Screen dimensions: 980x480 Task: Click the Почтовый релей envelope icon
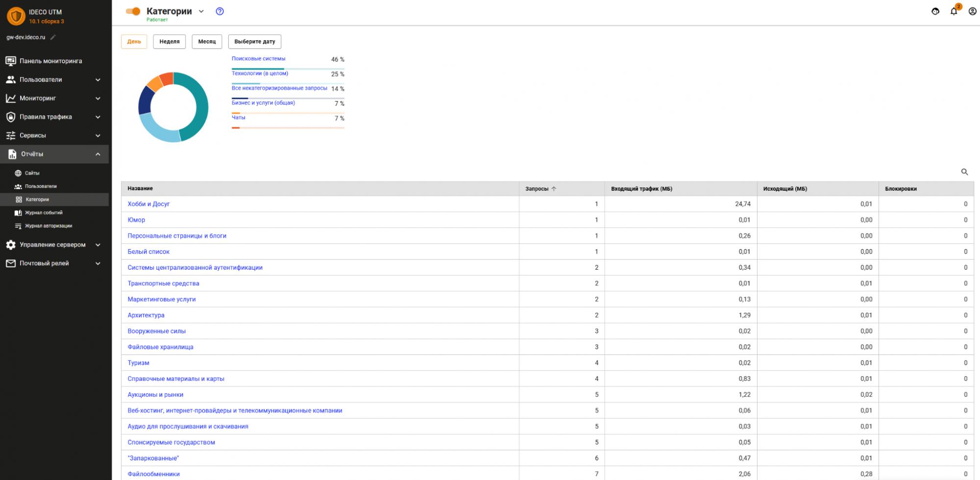click(x=10, y=263)
